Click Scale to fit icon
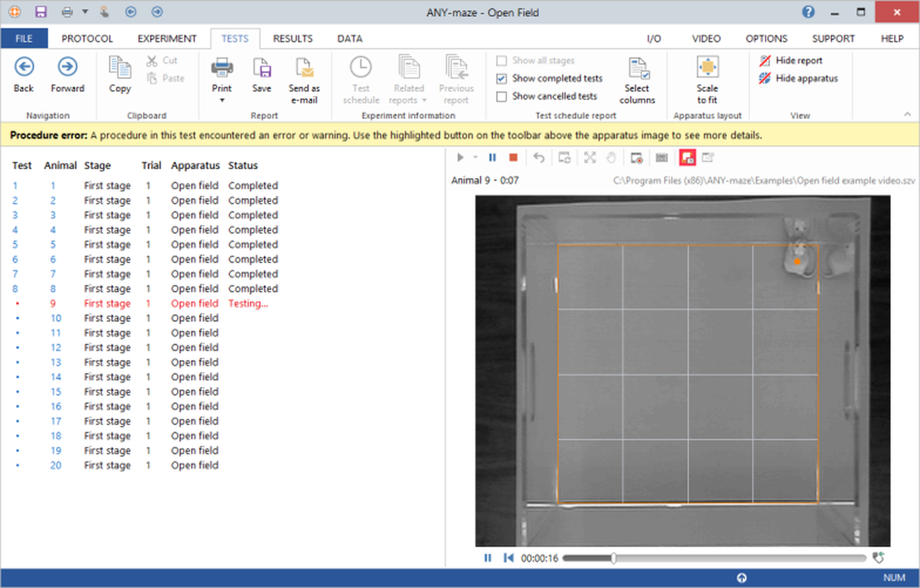 click(x=707, y=68)
